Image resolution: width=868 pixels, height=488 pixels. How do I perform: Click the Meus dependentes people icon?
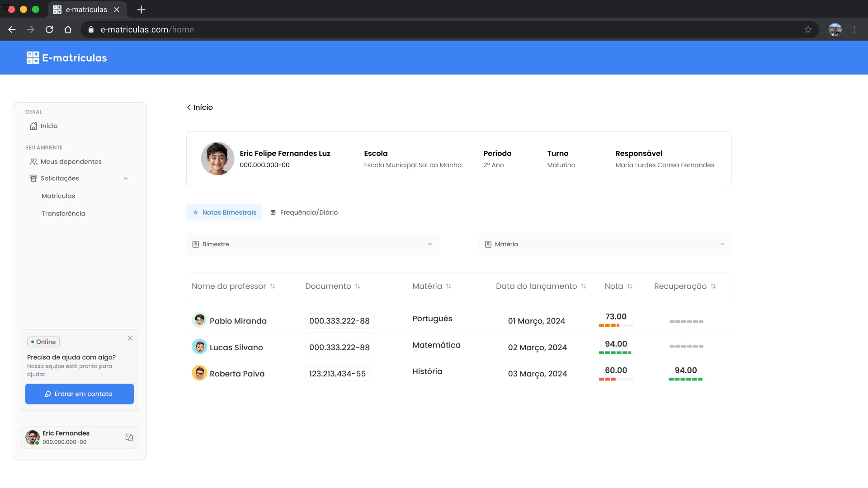[33, 162]
